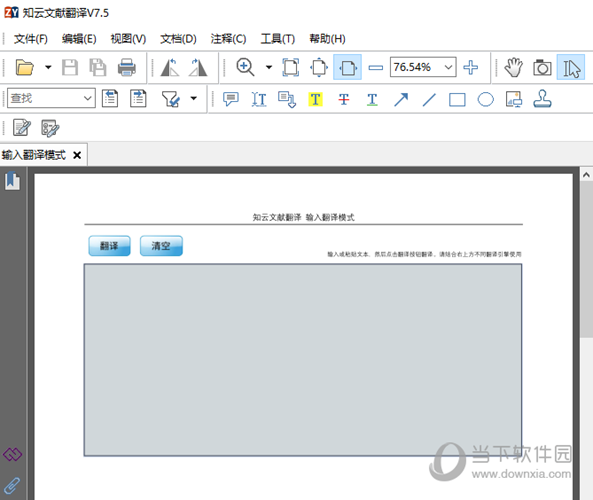The image size is (593, 500).
Task: Find previous search result
Action: tap(110, 98)
